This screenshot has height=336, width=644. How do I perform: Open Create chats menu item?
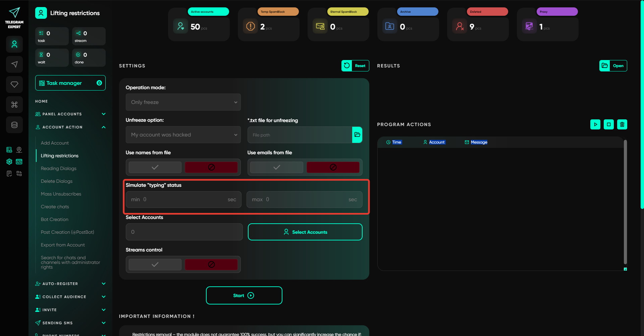pos(55,207)
